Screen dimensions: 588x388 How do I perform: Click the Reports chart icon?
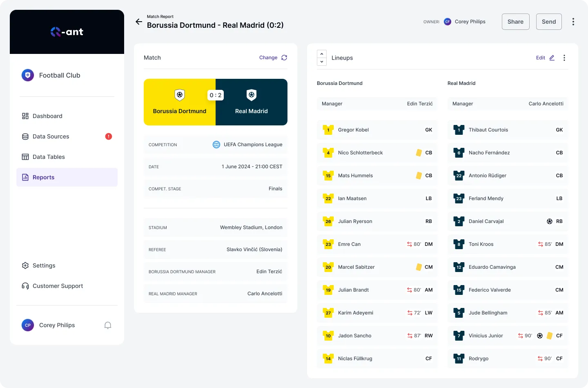click(25, 177)
